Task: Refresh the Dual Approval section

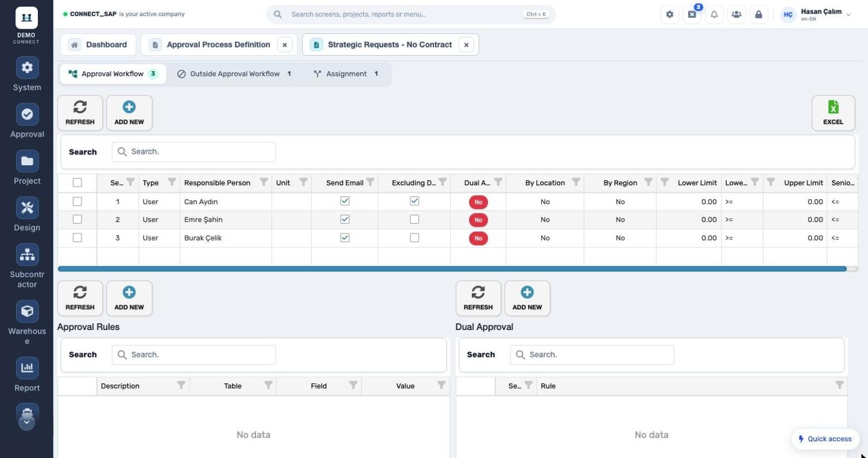Action: (x=478, y=298)
